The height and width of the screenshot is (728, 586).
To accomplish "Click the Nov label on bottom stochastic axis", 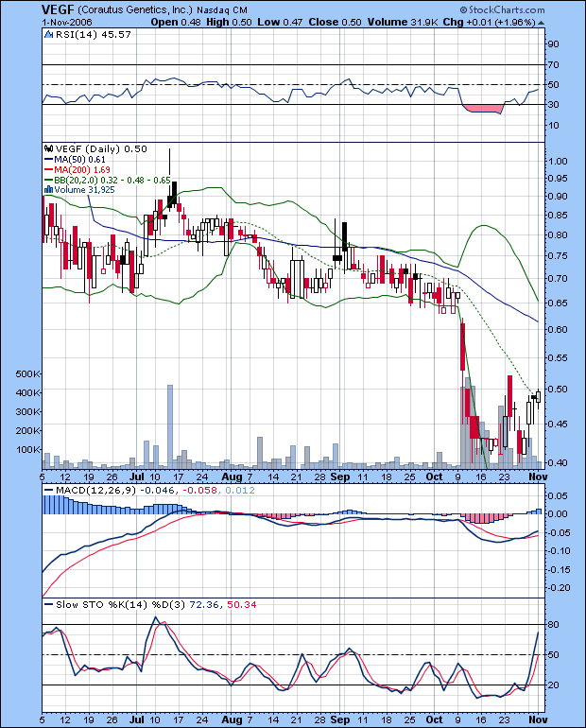I will click(x=538, y=719).
